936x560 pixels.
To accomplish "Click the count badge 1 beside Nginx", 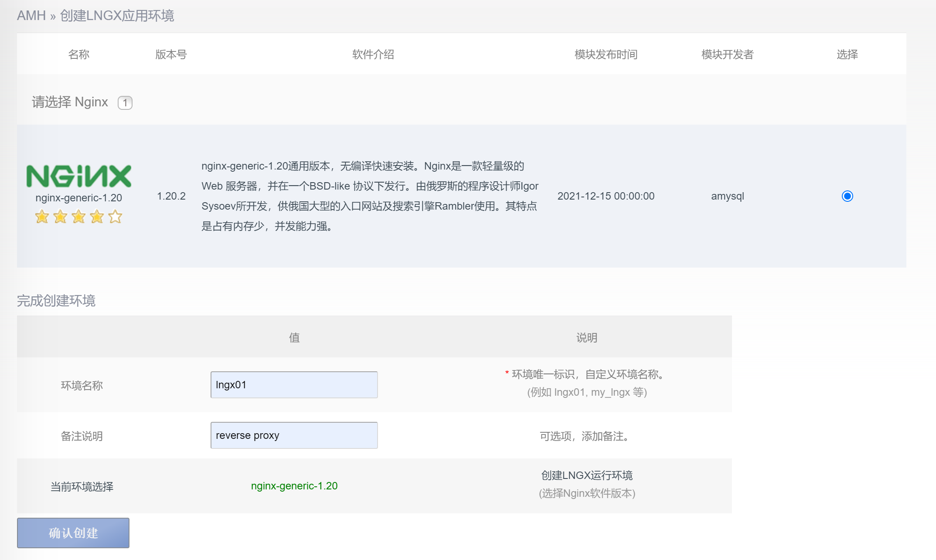I will coord(125,103).
